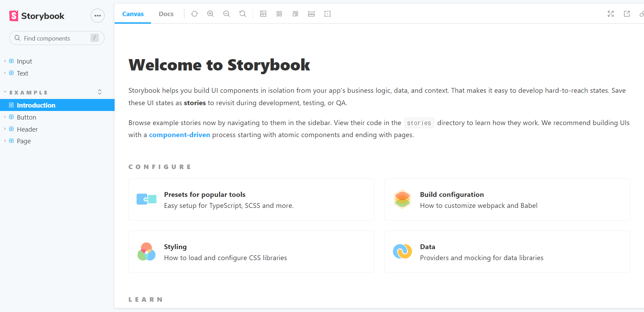Click the zoom out icon

click(x=226, y=14)
